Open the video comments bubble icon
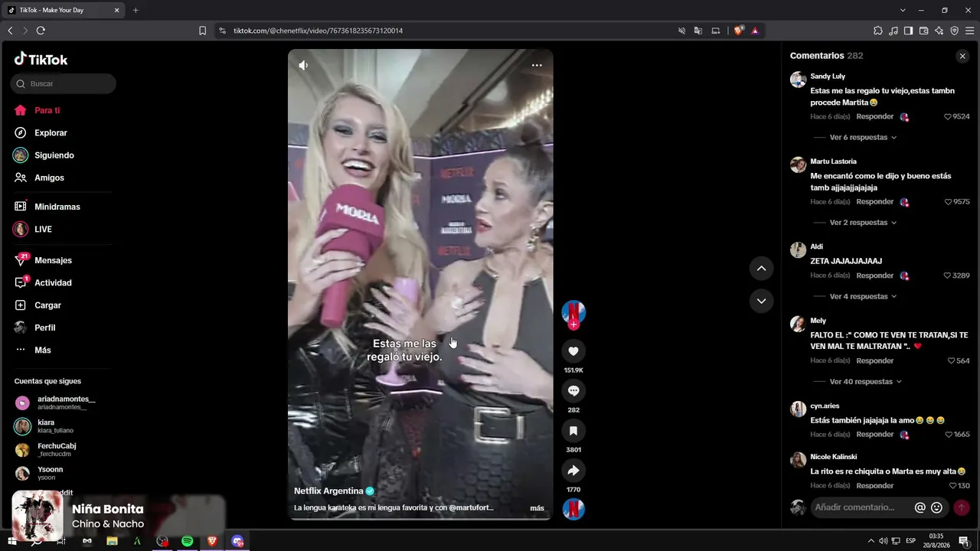980x551 pixels. click(x=573, y=391)
